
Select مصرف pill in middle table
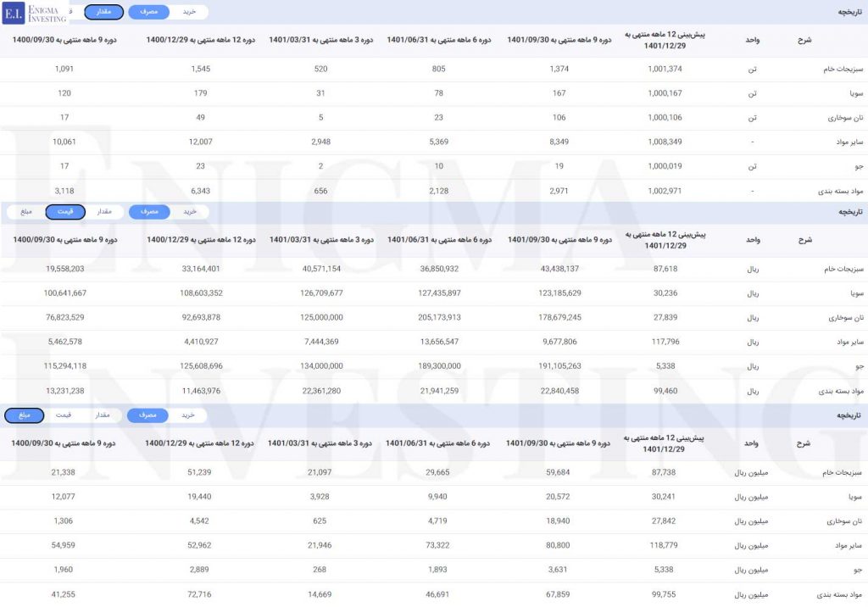[x=148, y=212]
